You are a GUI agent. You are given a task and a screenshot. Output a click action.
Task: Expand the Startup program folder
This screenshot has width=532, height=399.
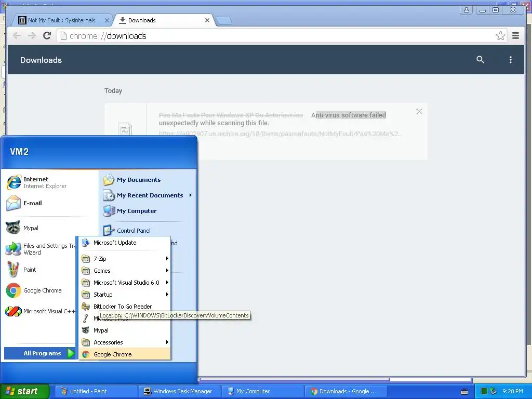click(x=125, y=295)
